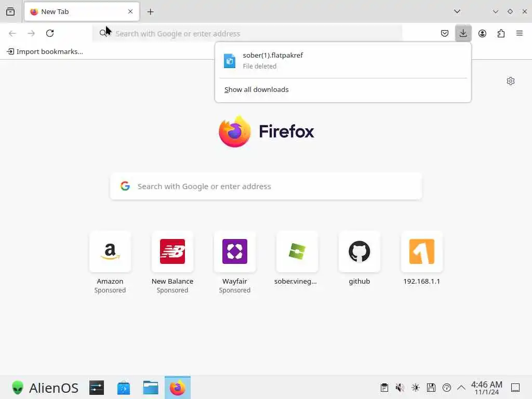
Task: Open the removable disks tray icon
Action: (431, 388)
